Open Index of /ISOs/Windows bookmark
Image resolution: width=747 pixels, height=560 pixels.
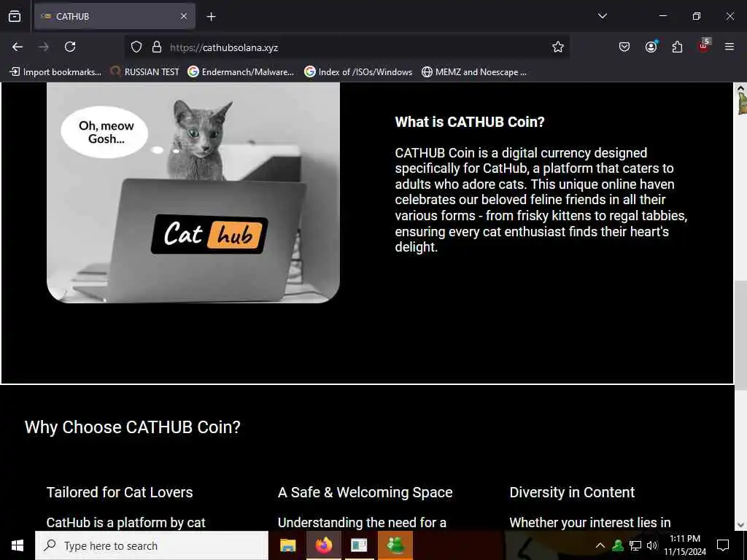pos(358,72)
